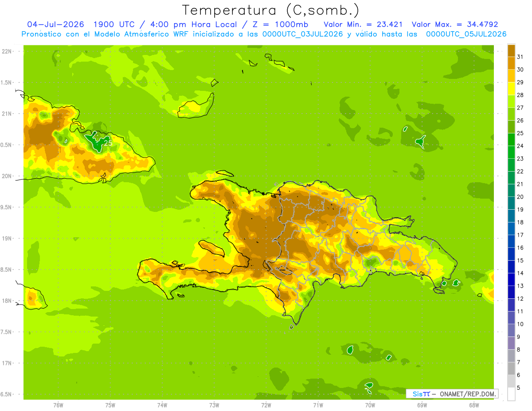Click the latitude label '8.5N'
The width and height of the screenshot is (532, 411).
6,270
